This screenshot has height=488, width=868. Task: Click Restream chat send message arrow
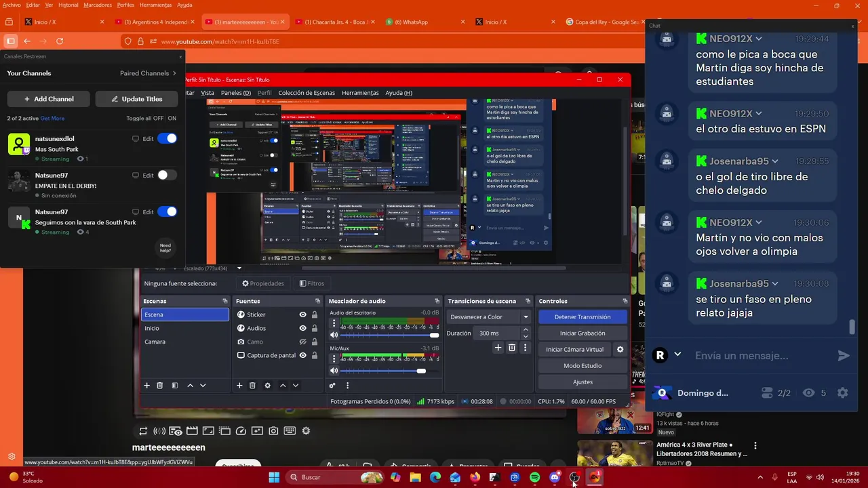(844, 355)
